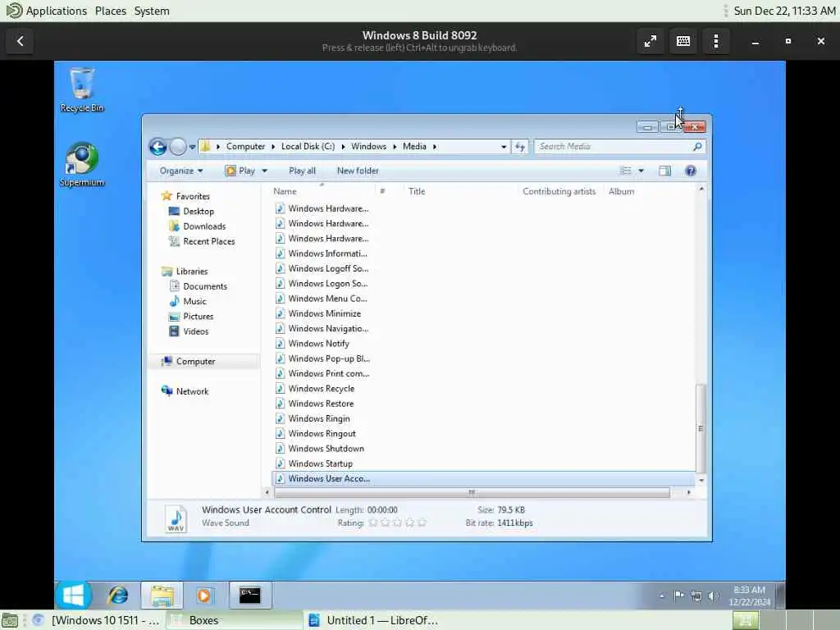This screenshot has height=630, width=840.
Task: Open Downloads in the navigation pane
Action: pos(204,226)
